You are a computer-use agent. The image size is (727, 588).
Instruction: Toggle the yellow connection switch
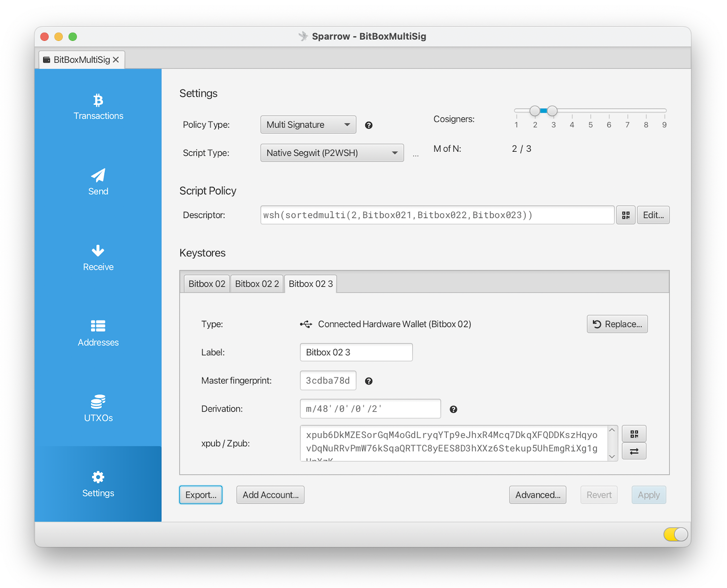676,534
